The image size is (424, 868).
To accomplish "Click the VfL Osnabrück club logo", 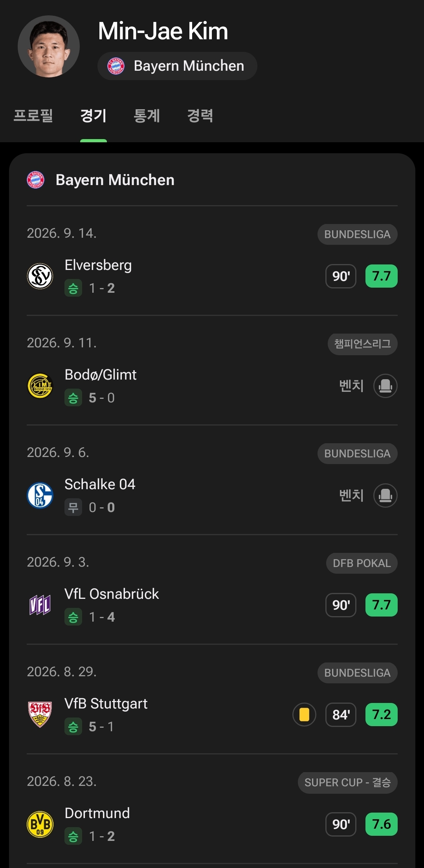I will (x=40, y=605).
